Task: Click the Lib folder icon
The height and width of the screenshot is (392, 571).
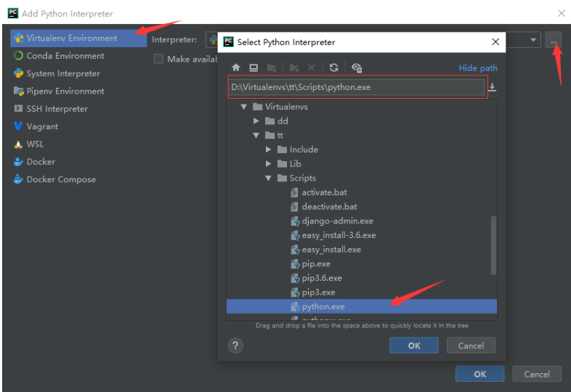Action: tap(282, 164)
